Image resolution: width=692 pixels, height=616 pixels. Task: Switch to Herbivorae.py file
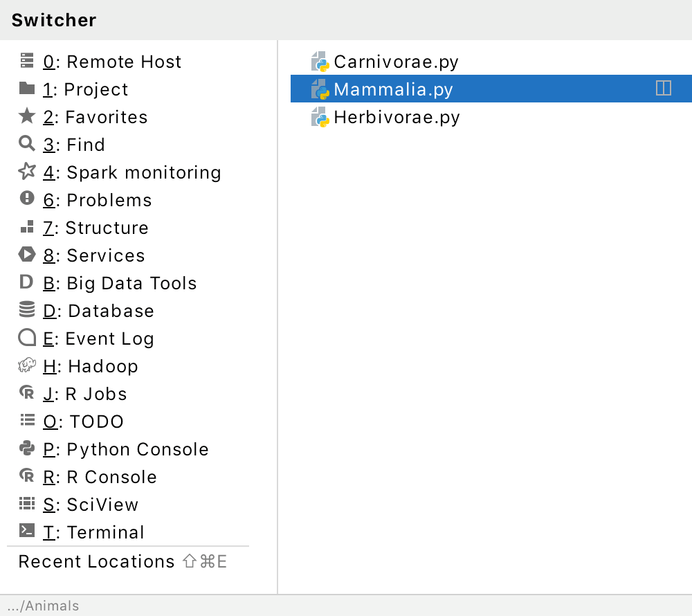(x=397, y=117)
